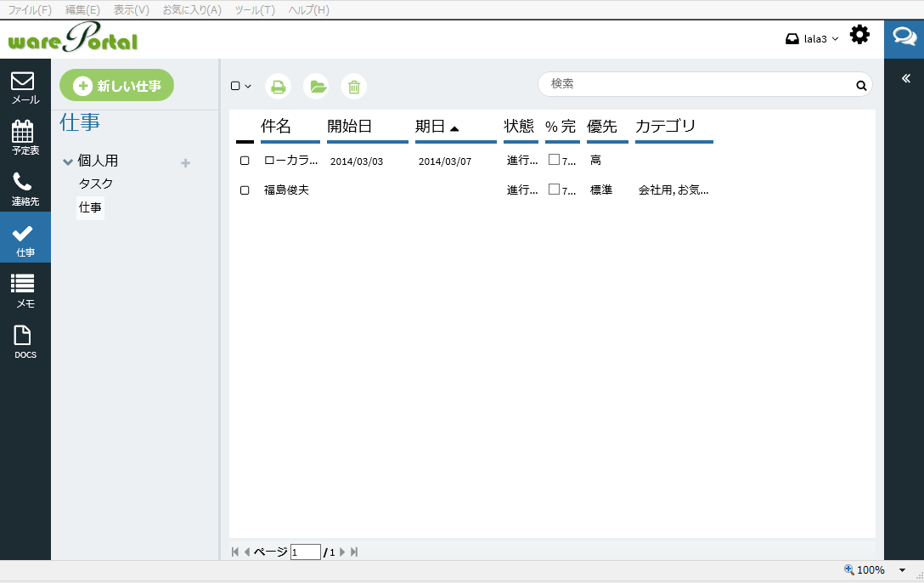924x583 pixels.
Task: Toggle the % complete checkbox of the 2014/03/03 task
Action: (554, 160)
